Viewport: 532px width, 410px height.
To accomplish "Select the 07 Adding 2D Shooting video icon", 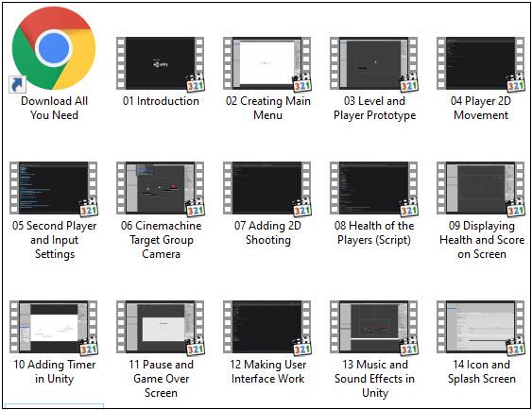I will point(267,189).
